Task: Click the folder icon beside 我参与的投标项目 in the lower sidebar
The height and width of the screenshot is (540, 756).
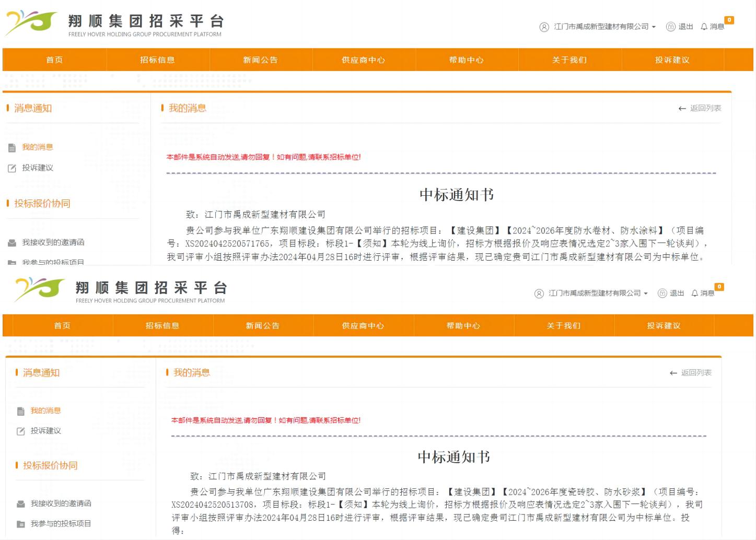Action: (21, 524)
